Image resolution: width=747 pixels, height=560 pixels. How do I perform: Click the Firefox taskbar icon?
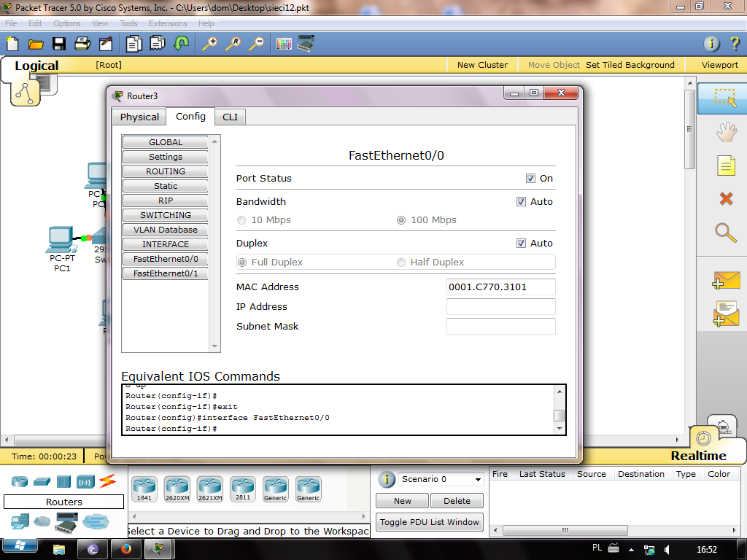(125, 550)
